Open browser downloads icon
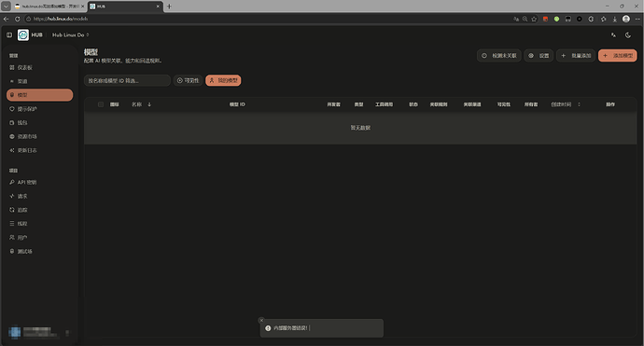644x346 pixels. [x=614, y=19]
